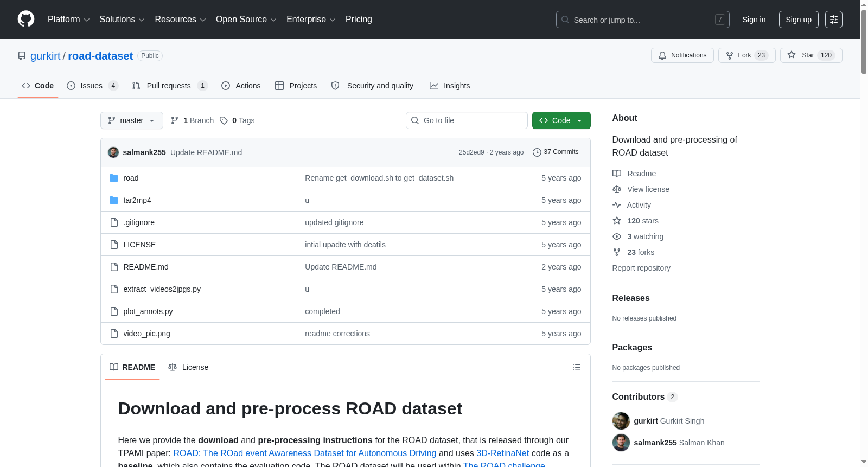Image resolution: width=868 pixels, height=467 pixels.
Task: Click the tags icon beside 0 Tags
Action: point(224,120)
